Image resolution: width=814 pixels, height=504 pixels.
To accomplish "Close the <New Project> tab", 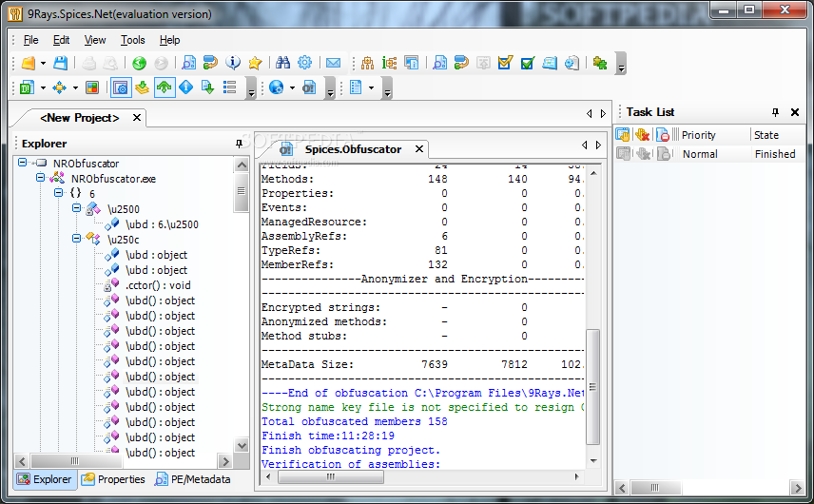I will coord(137,118).
